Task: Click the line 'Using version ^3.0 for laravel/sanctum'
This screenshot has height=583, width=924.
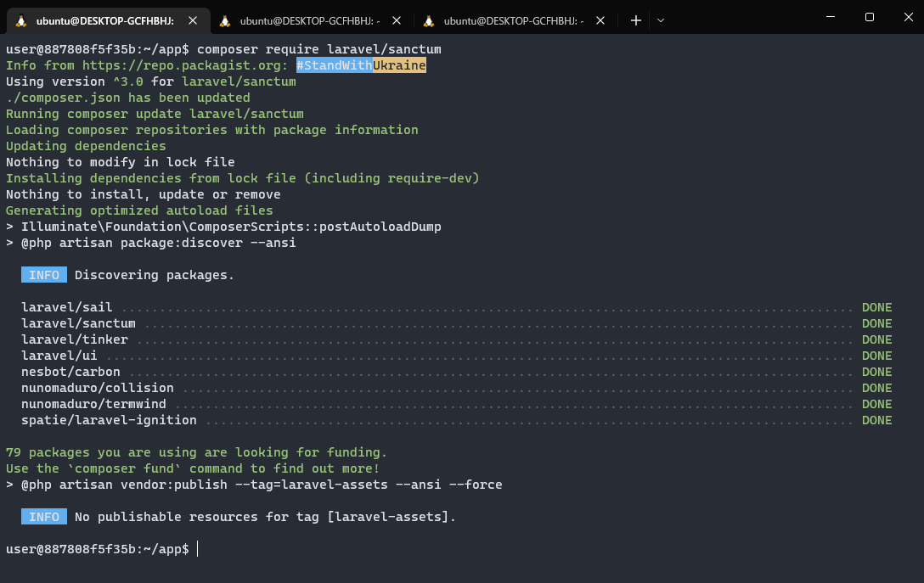Action: (151, 81)
